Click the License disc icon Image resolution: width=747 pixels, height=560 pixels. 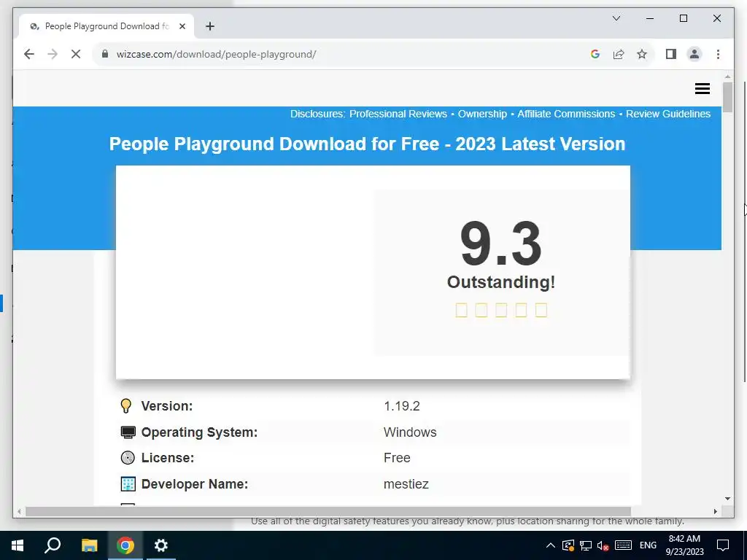point(128,458)
